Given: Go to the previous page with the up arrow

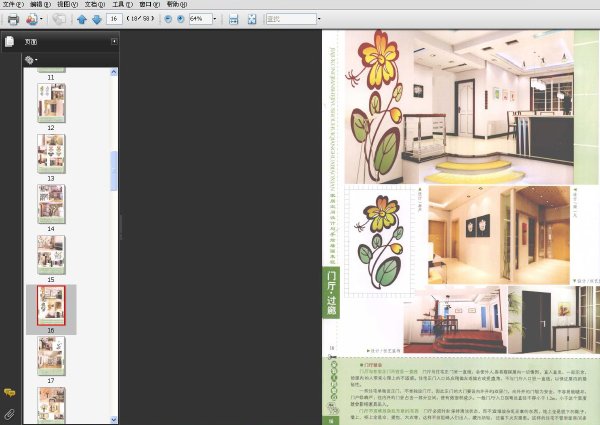Looking at the screenshot, I should [82, 19].
